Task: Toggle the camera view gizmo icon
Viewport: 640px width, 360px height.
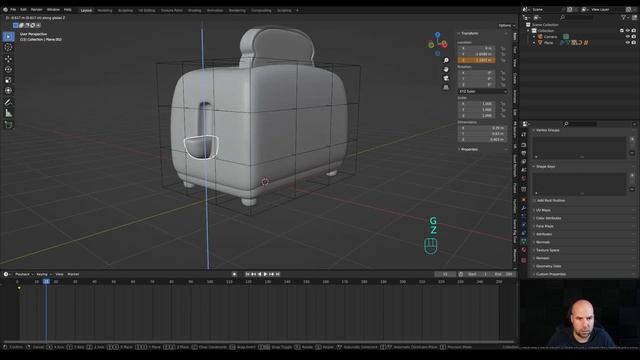Action: coord(446,78)
